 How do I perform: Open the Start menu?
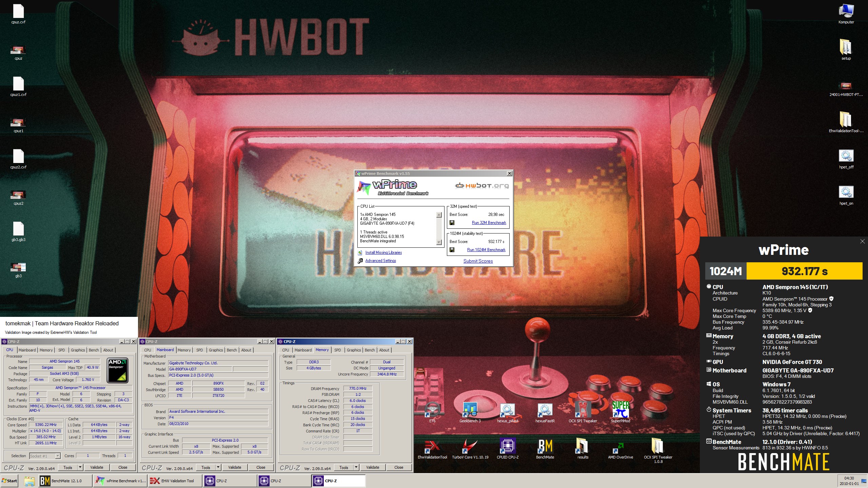9,481
